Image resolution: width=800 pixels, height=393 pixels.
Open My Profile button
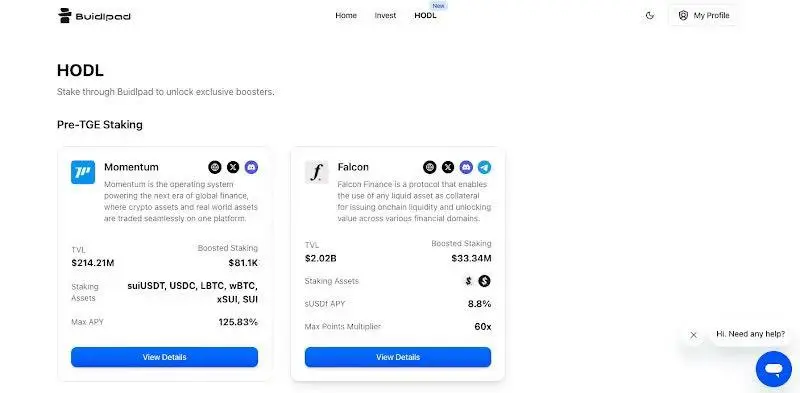704,15
